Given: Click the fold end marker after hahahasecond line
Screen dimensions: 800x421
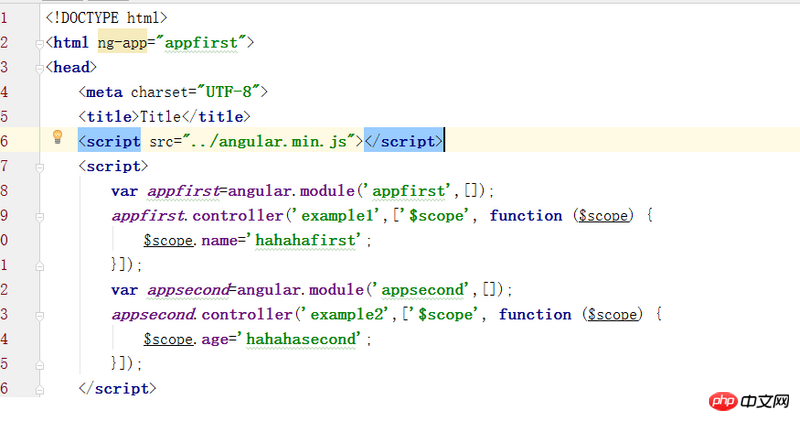Looking at the screenshot, I should (x=39, y=365).
